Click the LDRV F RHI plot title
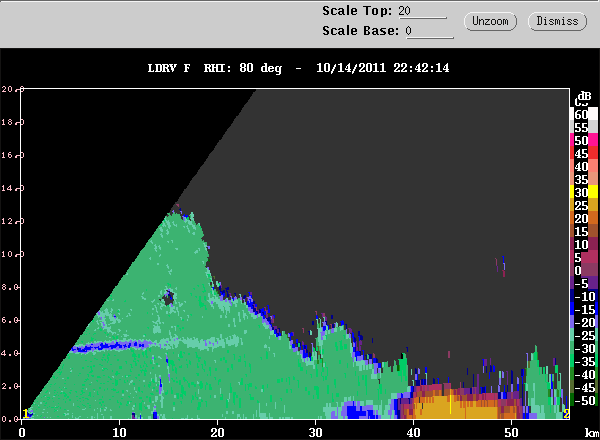 pyautogui.click(x=298, y=68)
